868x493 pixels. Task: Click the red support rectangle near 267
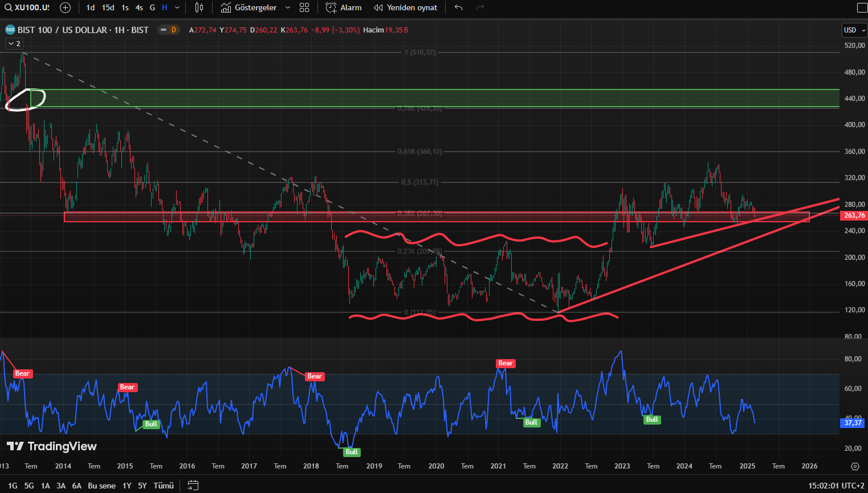pyautogui.click(x=437, y=217)
